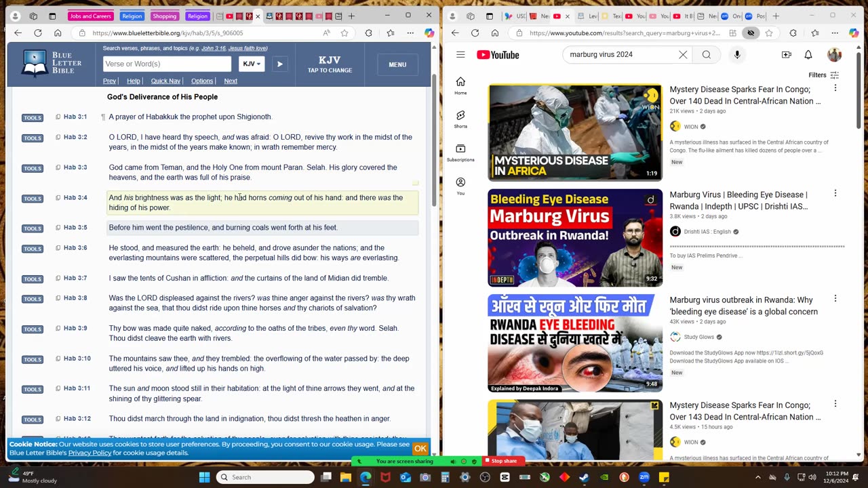
Task: Open File Explorer from taskbar
Action: click(346, 477)
